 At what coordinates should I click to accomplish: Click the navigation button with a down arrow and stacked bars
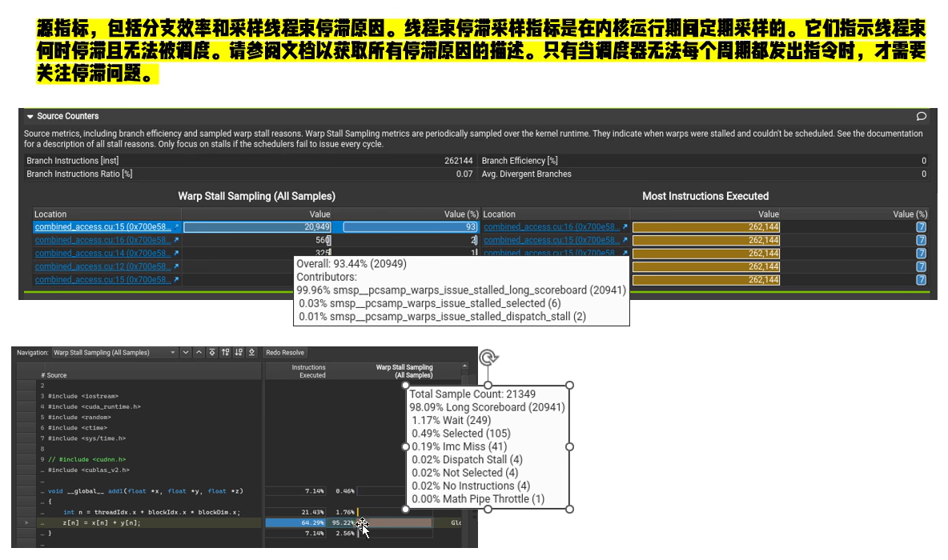click(x=239, y=352)
